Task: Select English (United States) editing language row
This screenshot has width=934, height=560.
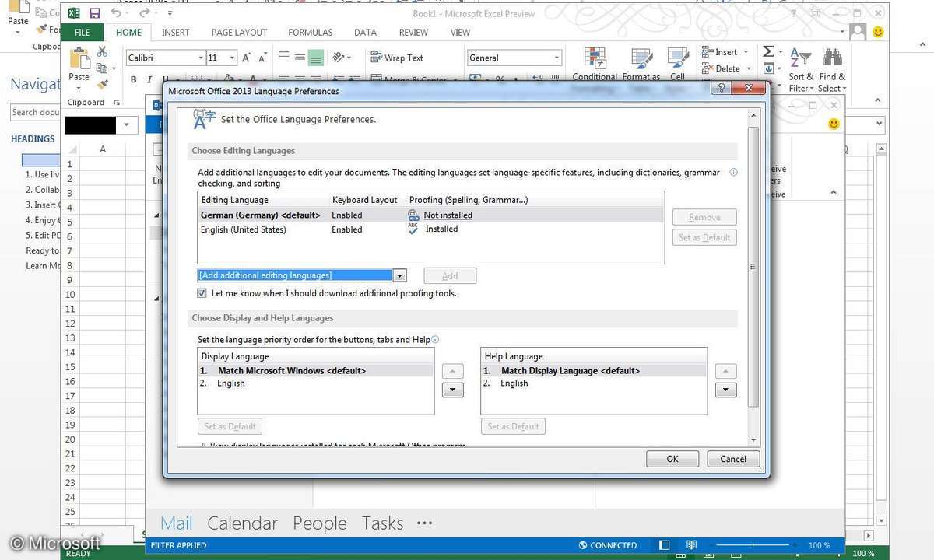Action: click(x=430, y=229)
